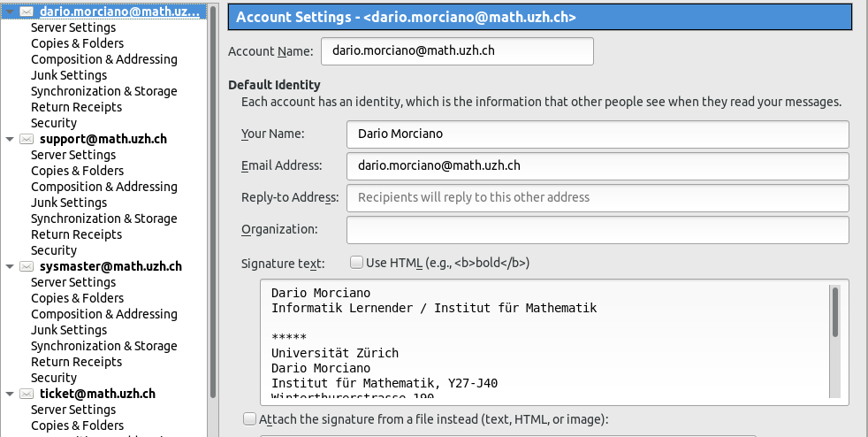868x437 pixels.
Task: Open Composition & Addressing under dario.morciano account
Action: point(104,59)
